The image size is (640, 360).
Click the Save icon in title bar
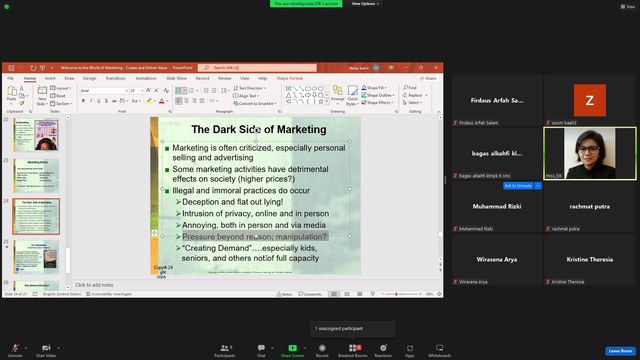(11, 68)
